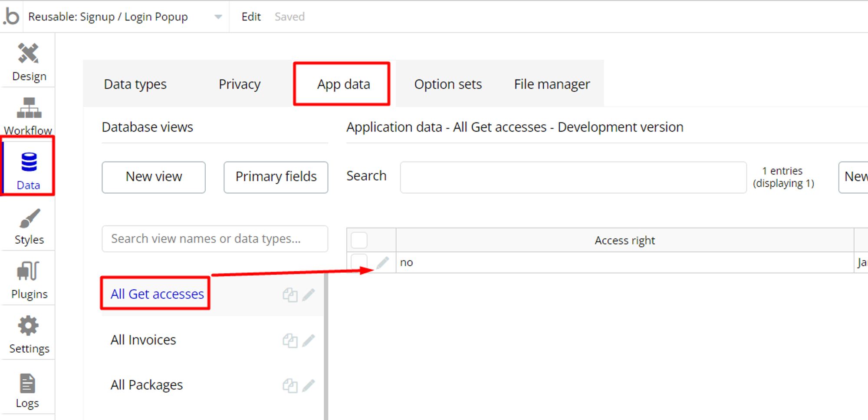The width and height of the screenshot is (868, 420).
Task: Check the checkbox for the 'no' row
Action: (359, 262)
